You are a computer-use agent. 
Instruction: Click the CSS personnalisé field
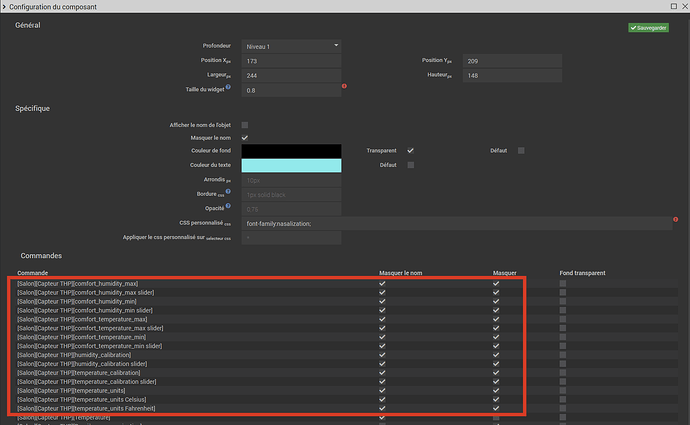click(x=457, y=223)
